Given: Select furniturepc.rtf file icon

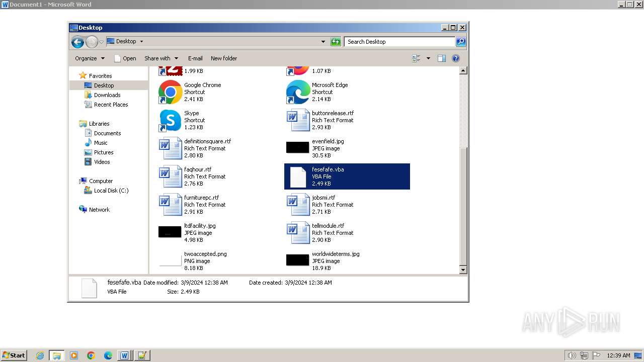Looking at the screenshot, I should click(170, 205).
